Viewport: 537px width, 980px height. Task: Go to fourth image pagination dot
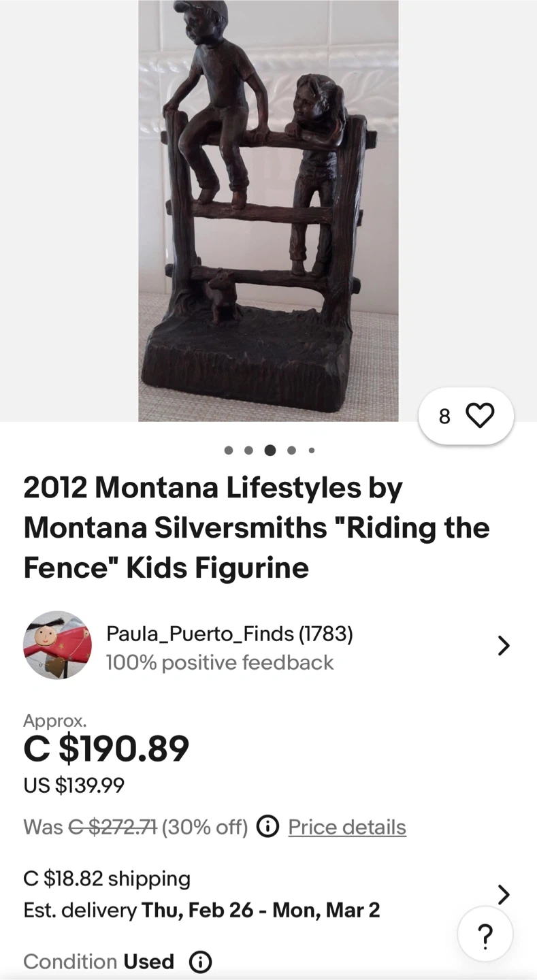click(x=292, y=451)
